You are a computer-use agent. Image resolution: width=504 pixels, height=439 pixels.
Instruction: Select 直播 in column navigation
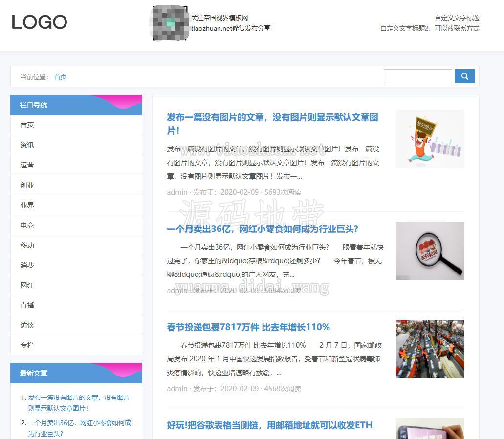[76, 305]
